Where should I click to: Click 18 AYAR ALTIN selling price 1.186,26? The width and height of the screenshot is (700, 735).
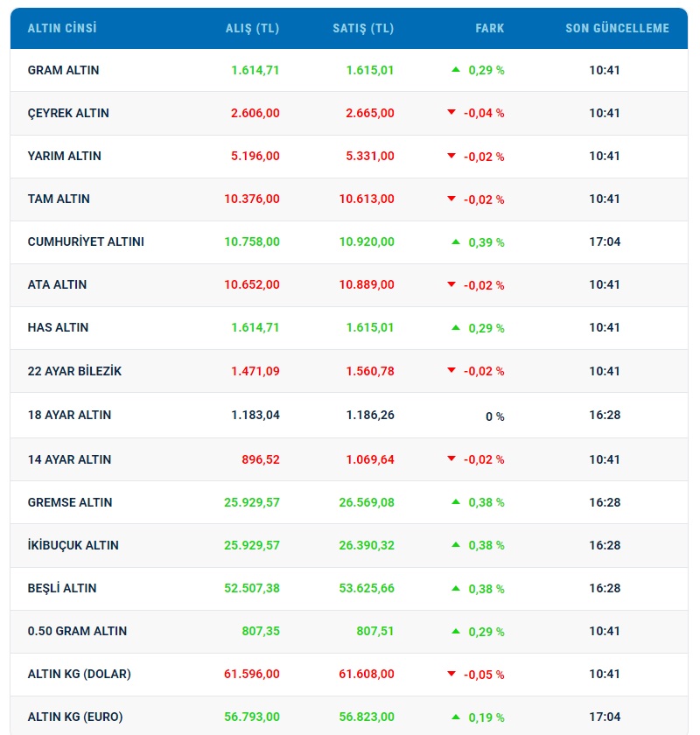pos(370,416)
